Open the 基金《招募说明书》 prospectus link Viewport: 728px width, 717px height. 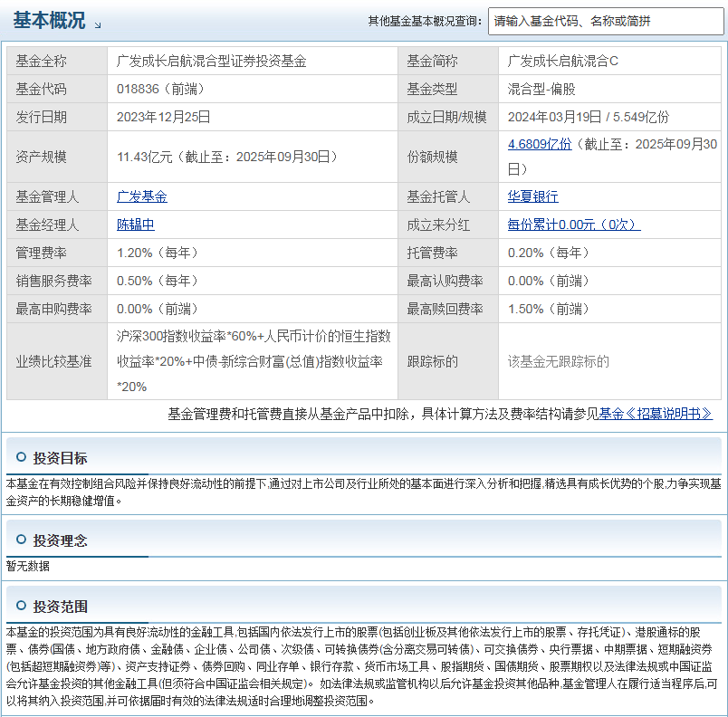point(655,414)
